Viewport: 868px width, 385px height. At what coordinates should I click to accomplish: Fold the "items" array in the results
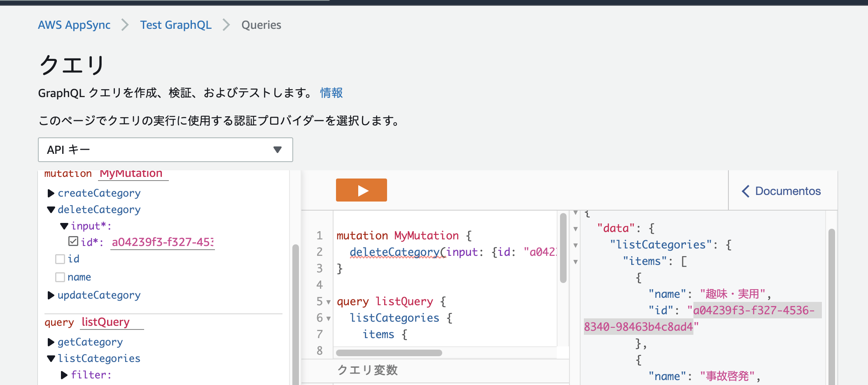576,262
